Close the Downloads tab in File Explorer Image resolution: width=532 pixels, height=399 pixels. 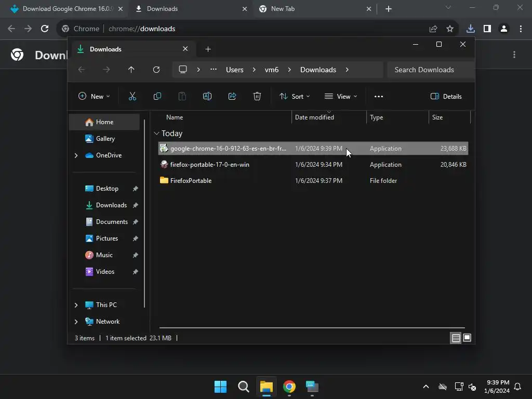click(x=185, y=49)
